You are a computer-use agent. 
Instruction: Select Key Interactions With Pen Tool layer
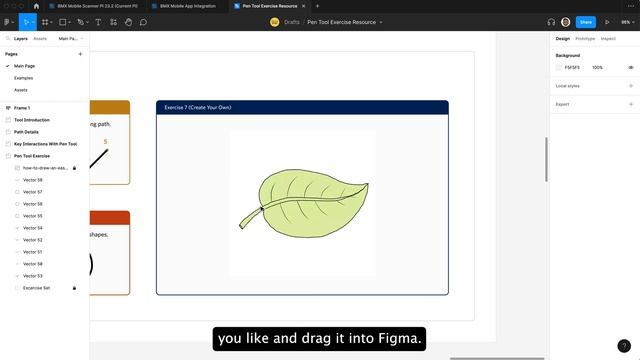click(44, 144)
